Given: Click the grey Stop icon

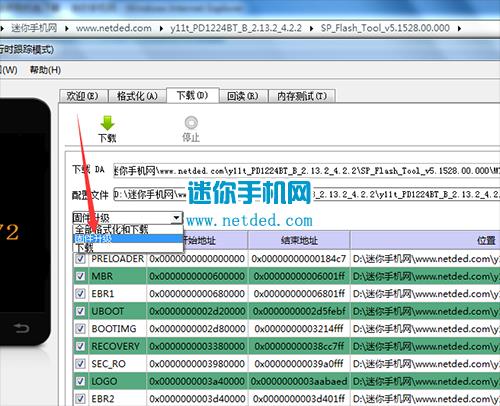Looking at the screenshot, I should pos(191,122).
